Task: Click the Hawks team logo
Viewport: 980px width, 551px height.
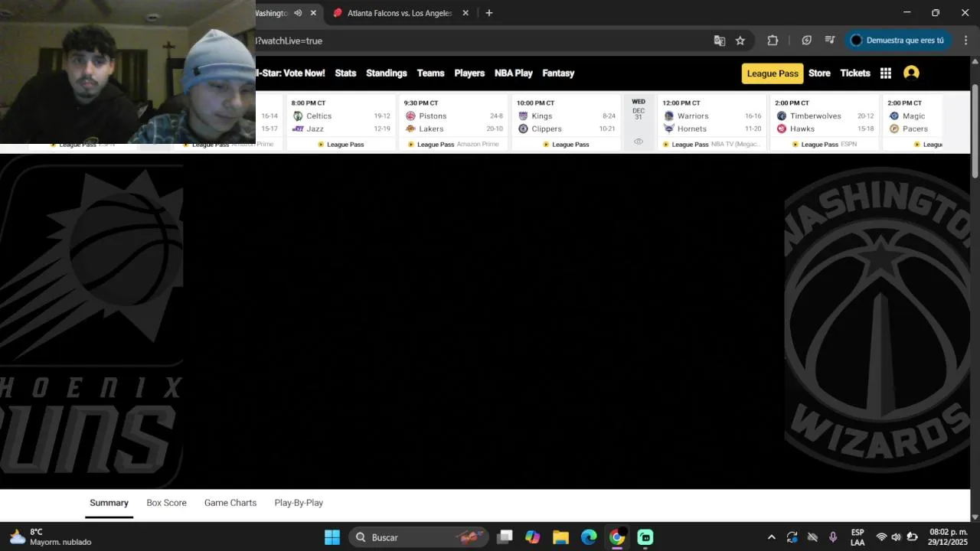Action: 782,129
